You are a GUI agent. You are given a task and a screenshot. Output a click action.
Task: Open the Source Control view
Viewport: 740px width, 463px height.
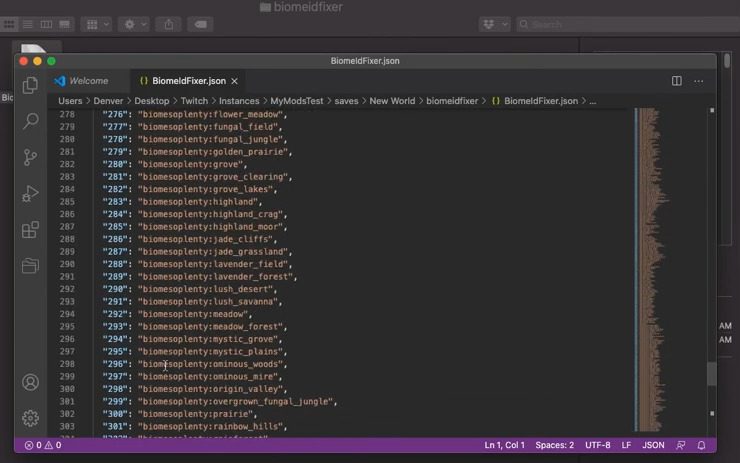pos(30,157)
